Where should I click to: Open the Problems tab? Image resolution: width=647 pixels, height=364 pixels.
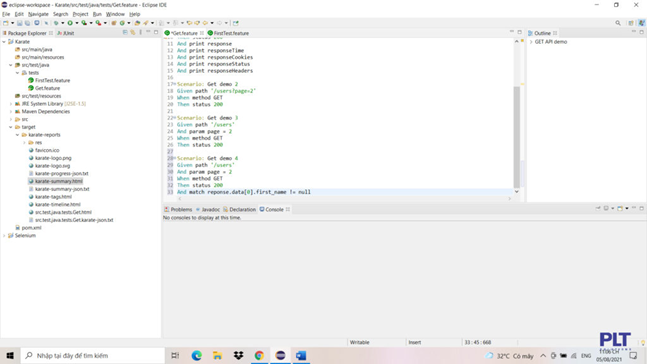click(178, 210)
